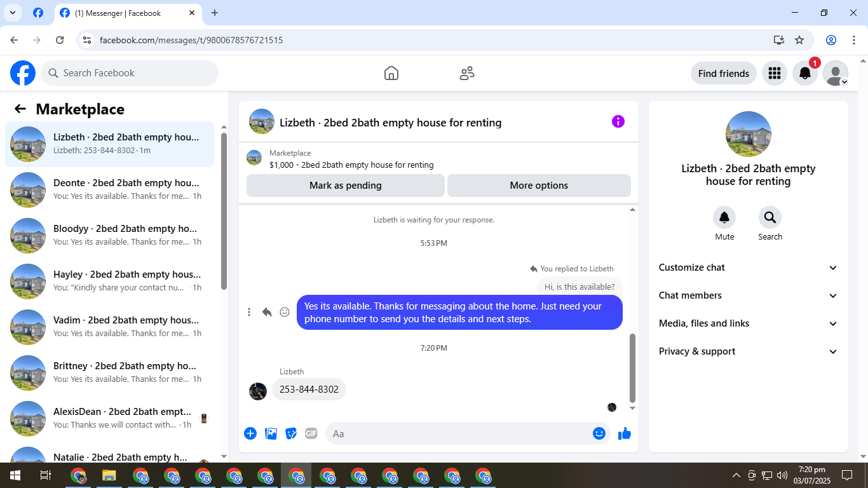This screenshot has width=868, height=488.
Task: Click Lizbeth's phone number message 253-844-8302
Action: pyautogui.click(x=309, y=389)
